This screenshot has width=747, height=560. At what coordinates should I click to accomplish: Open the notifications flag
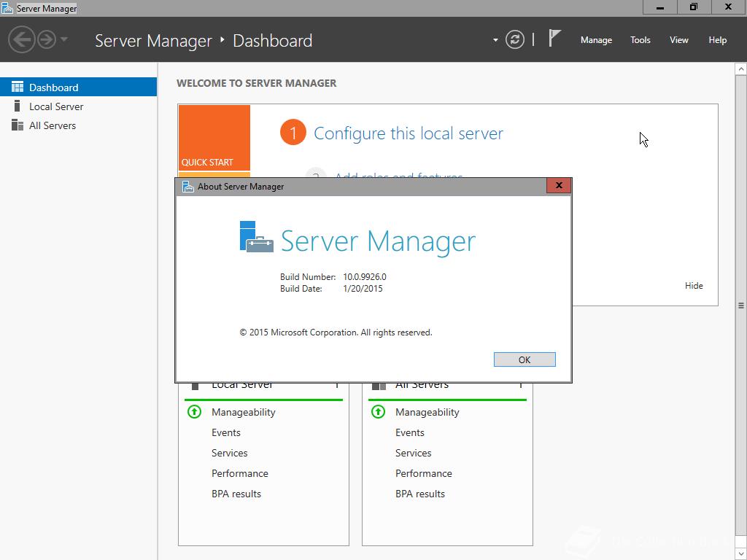click(554, 38)
